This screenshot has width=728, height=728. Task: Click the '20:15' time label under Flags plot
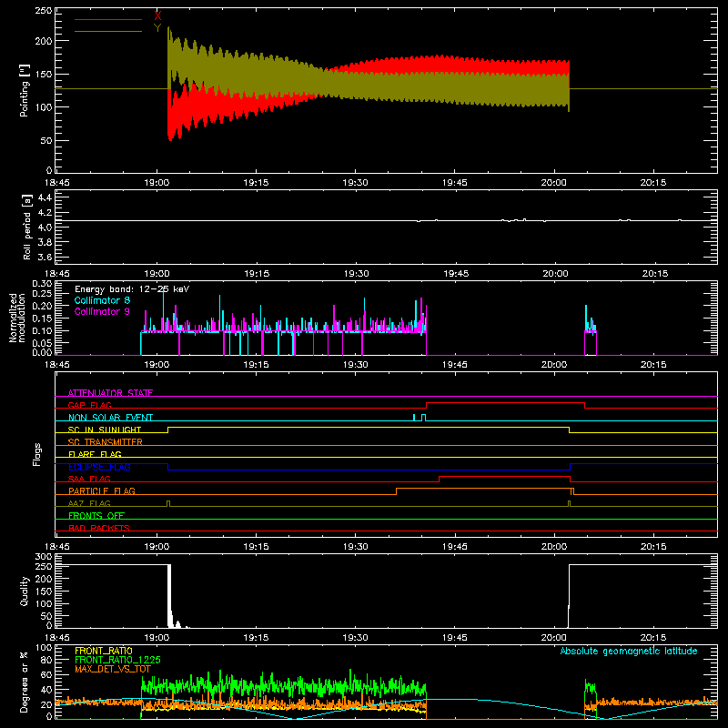[653, 547]
